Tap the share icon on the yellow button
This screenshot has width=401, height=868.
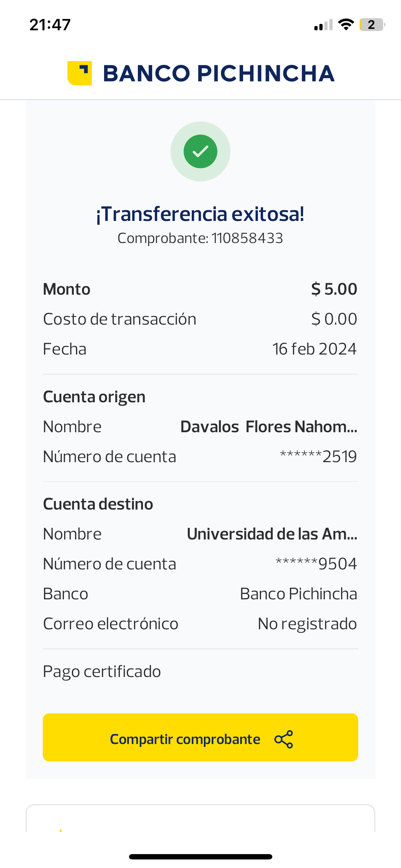(284, 739)
